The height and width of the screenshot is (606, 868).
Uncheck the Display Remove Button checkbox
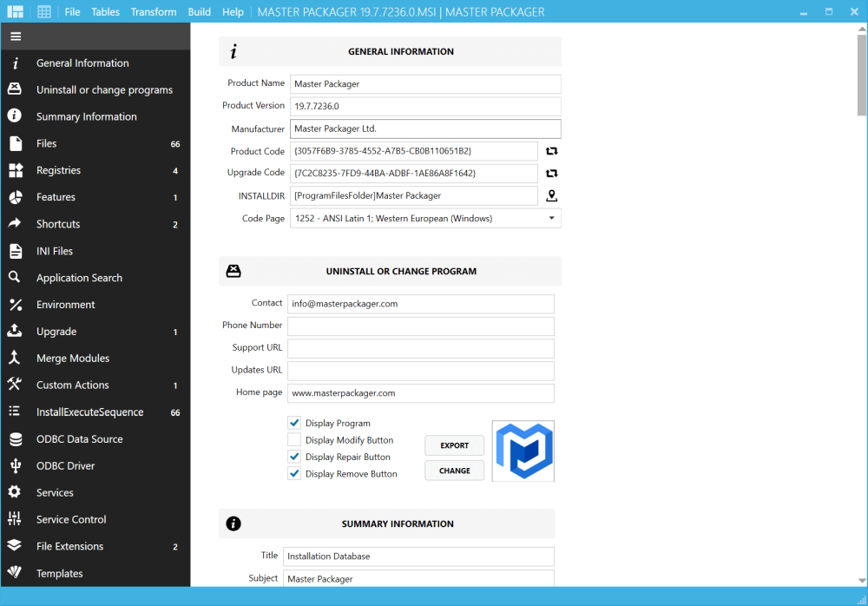(x=294, y=474)
